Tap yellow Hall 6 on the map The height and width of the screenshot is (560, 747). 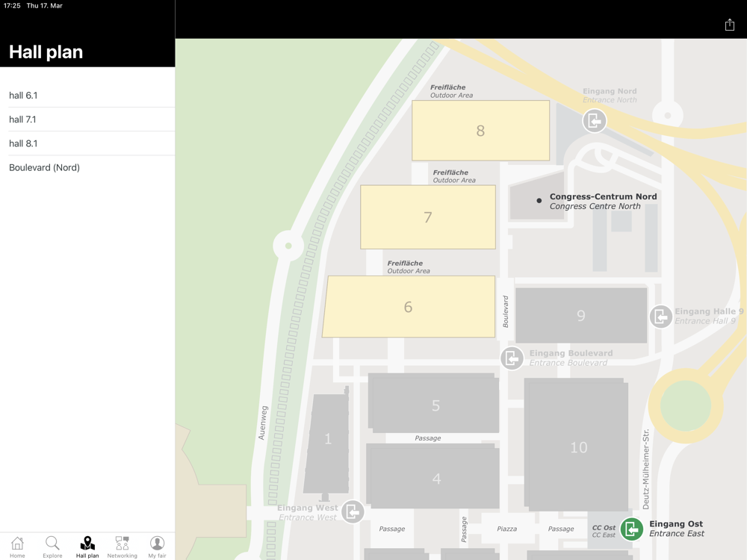coord(408,307)
